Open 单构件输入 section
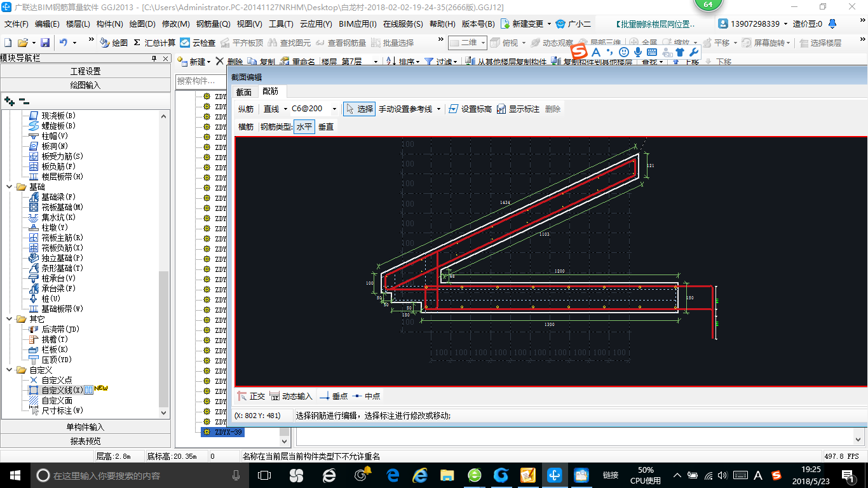Screen dimensions: 868x488 (x=86, y=427)
